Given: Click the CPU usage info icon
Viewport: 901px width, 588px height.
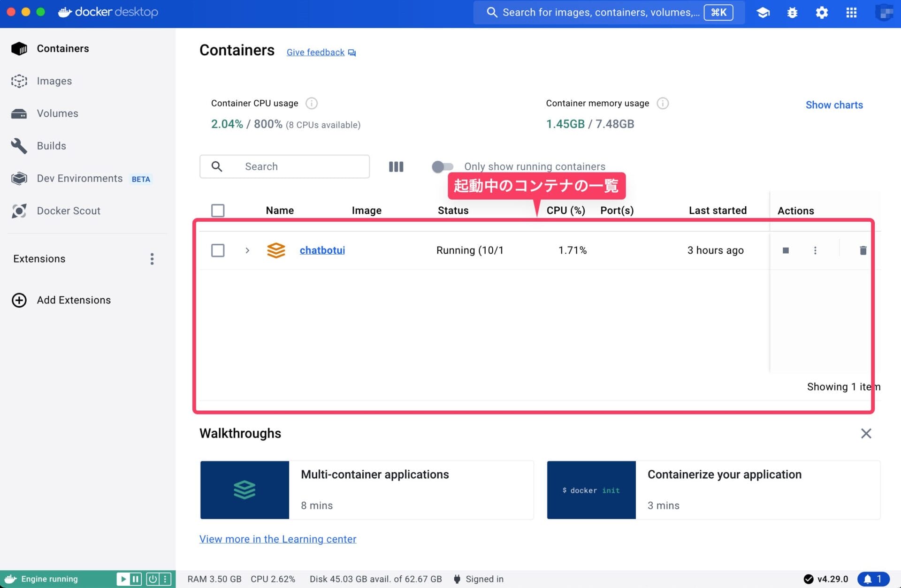Looking at the screenshot, I should tap(312, 103).
